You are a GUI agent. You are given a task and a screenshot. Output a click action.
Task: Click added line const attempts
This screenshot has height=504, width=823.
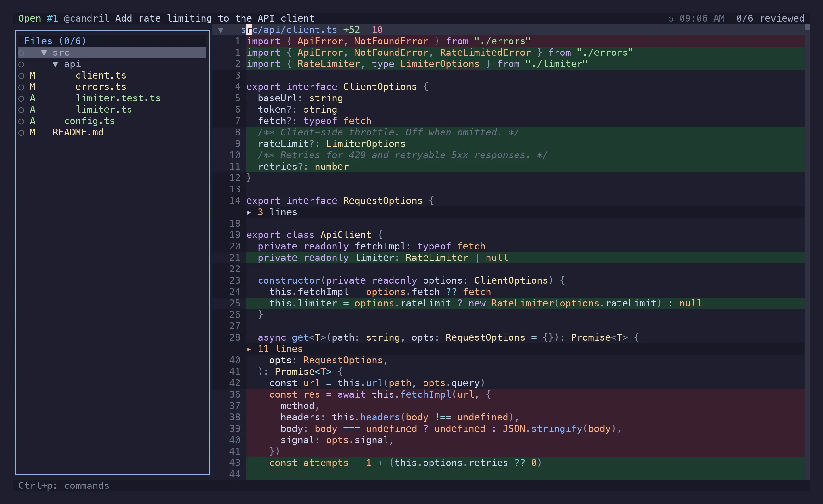click(x=525, y=463)
